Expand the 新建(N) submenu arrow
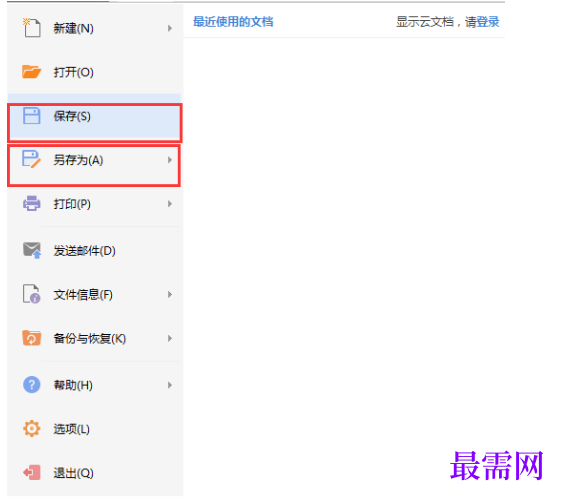This screenshot has height=497, width=562. point(170,28)
